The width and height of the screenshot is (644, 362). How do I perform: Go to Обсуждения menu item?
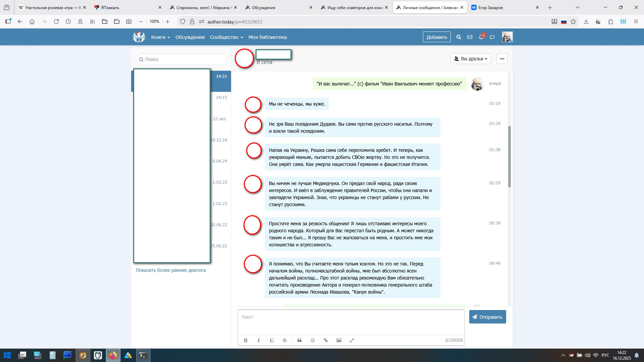(190, 37)
